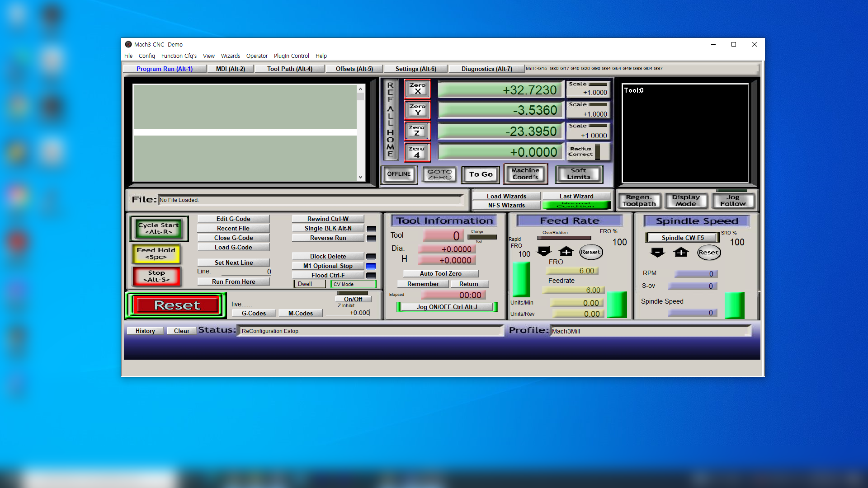The image size is (868, 488).
Task: Click the green Rapid FRO level bar
Action: 521,279
